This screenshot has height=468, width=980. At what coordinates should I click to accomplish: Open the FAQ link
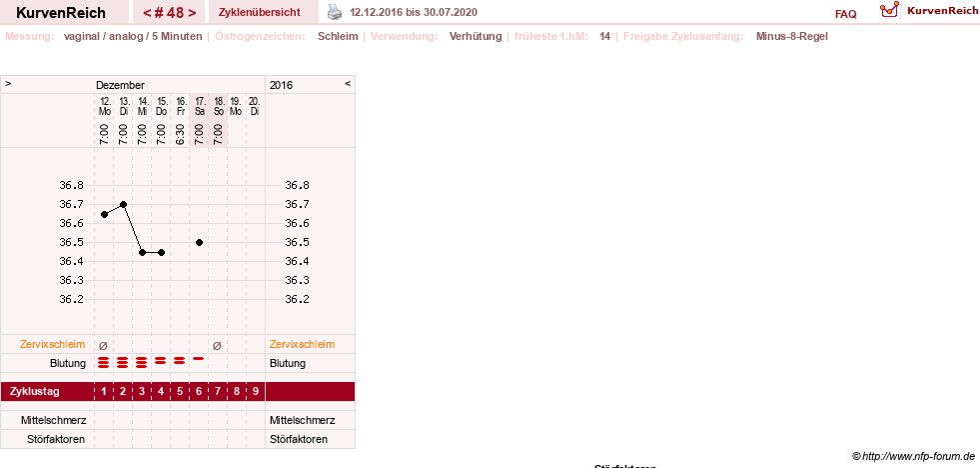tap(845, 14)
